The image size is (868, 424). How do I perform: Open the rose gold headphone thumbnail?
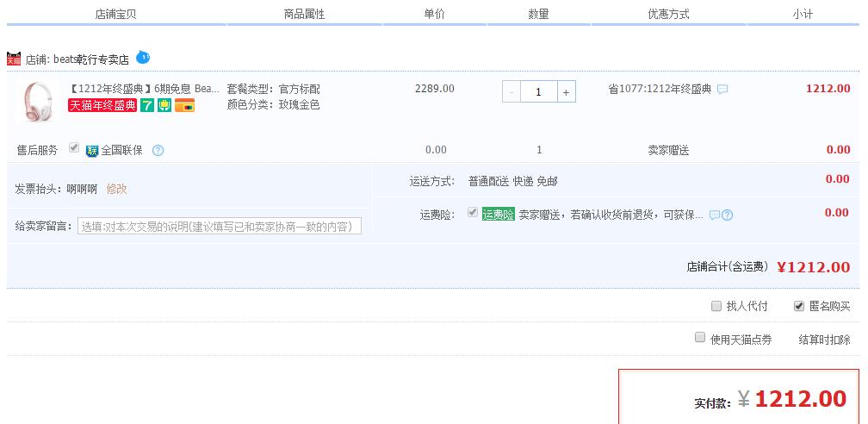[39, 102]
